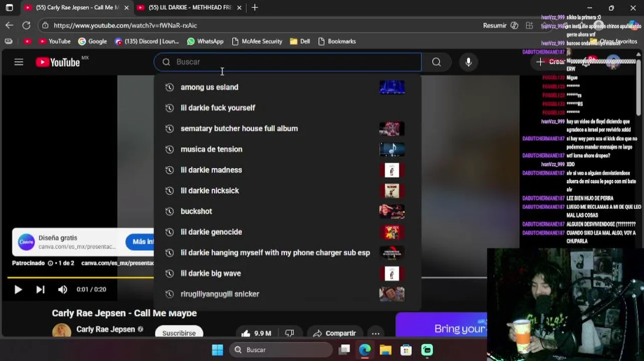The width and height of the screenshot is (644, 361).
Task: Click the thumbnail for 'sematary butcher house' suggestion
Action: coord(392,128)
